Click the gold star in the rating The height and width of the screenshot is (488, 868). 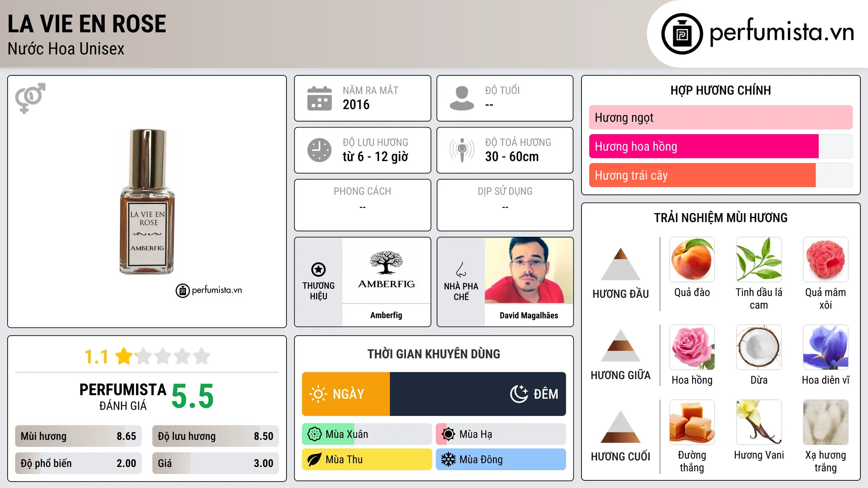pos(124,356)
